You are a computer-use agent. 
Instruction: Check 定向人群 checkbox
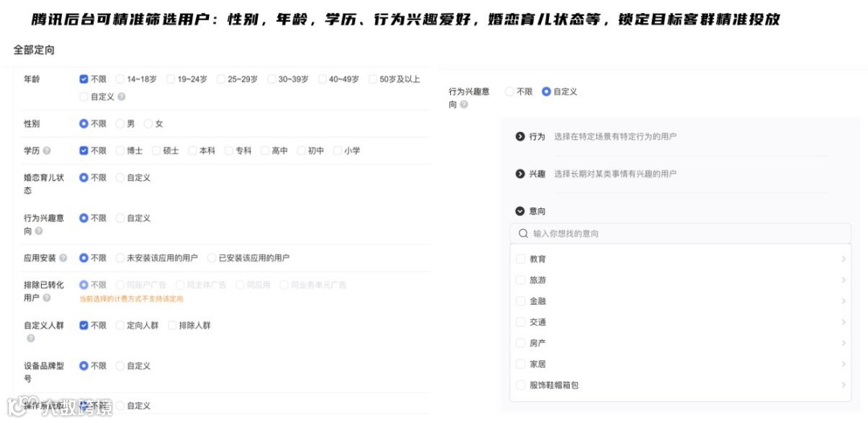120,326
